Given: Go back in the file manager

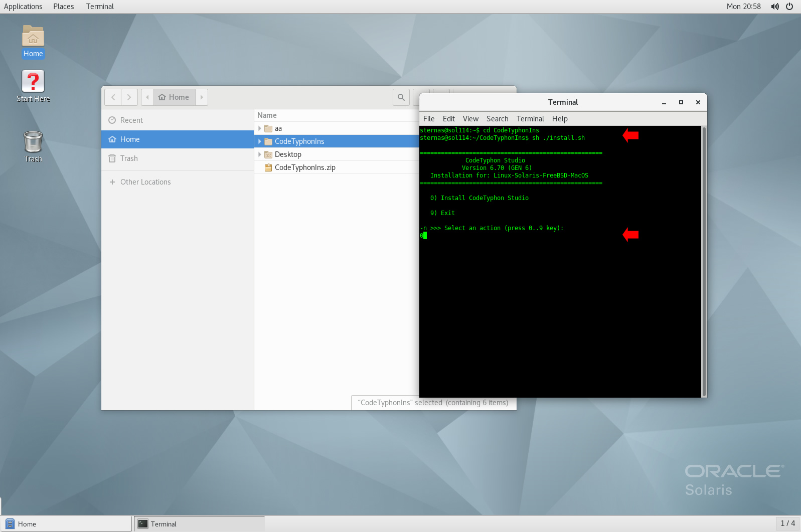Looking at the screenshot, I should coord(113,97).
